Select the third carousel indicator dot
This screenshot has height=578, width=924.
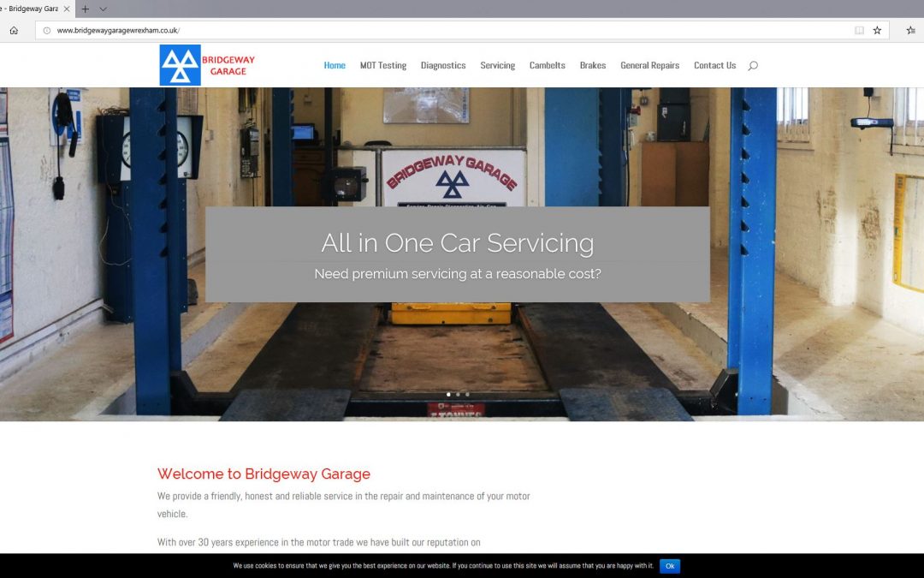(467, 395)
